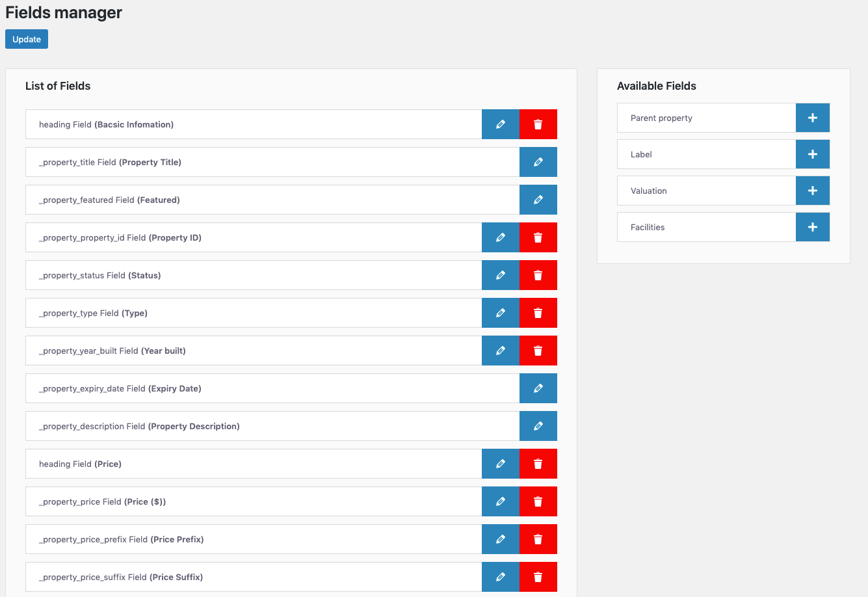
Task: Edit the Price Suffix field
Action: (500, 577)
